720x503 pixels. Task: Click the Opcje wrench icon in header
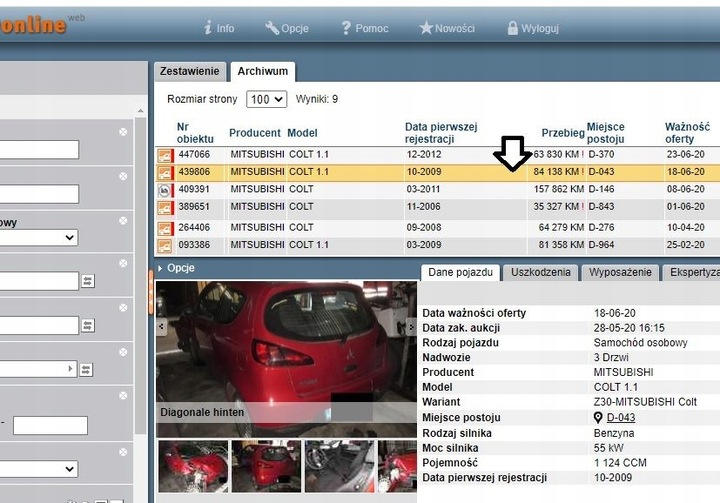(272, 28)
